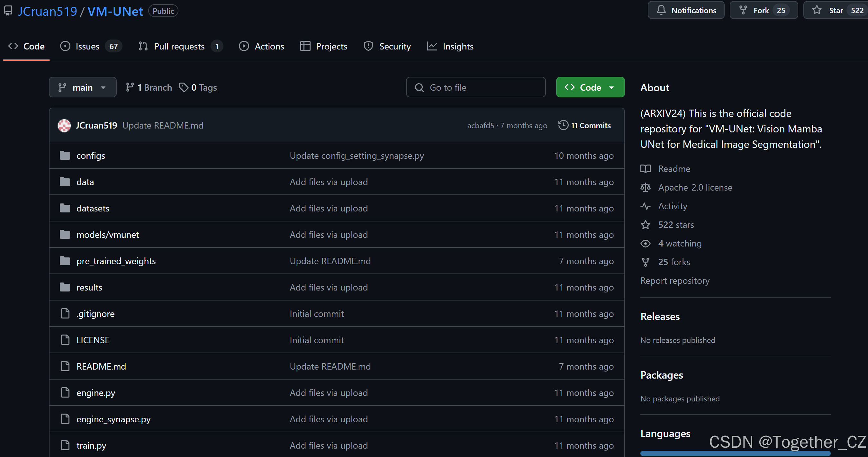Click the tag icon beside 0 Tags
The width and height of the screenshot is (868, 457).
pos(184,87)
